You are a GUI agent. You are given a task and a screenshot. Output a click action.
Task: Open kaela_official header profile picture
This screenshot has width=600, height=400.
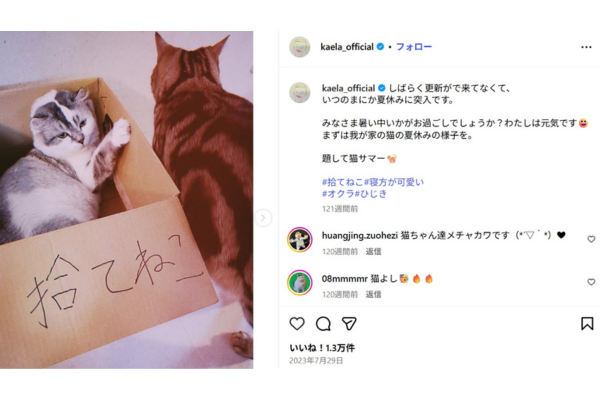[x=300, y=47]
